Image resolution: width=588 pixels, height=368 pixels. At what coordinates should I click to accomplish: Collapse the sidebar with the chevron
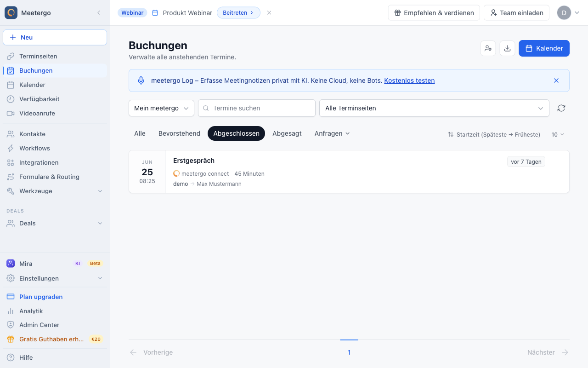(99, 13)
